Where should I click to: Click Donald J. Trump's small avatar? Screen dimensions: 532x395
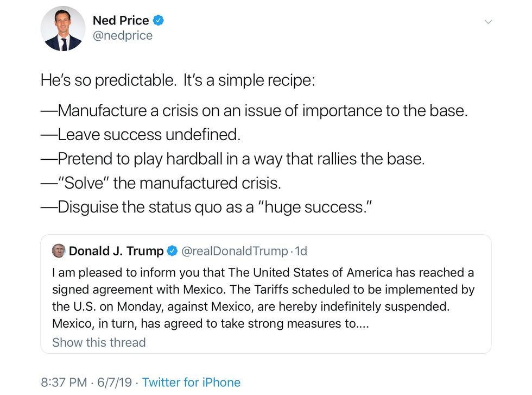click(x=59, y=251)
